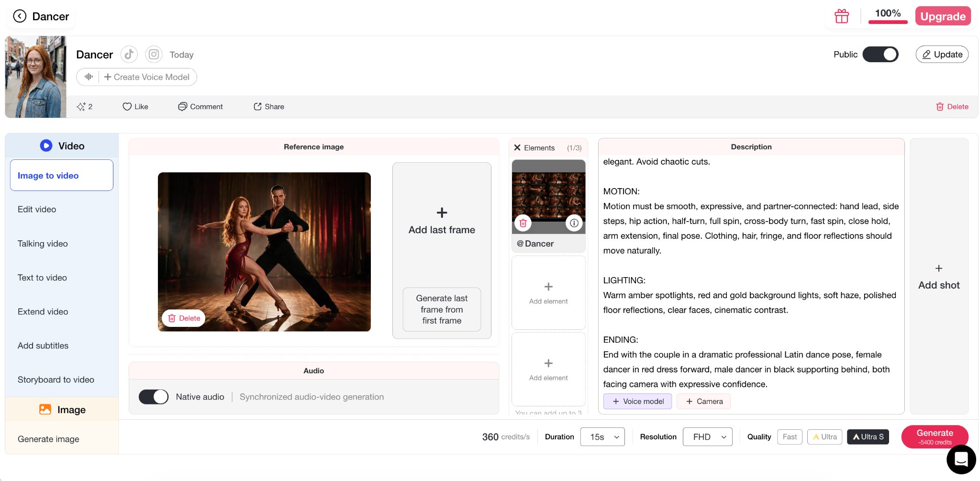
Task: Click the voice waveform icon
Action: 89,77
